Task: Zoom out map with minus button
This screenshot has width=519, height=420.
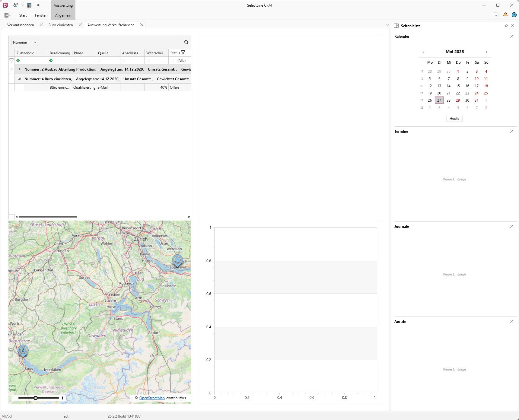Action: pyautogui.click(x=14, y=398)
